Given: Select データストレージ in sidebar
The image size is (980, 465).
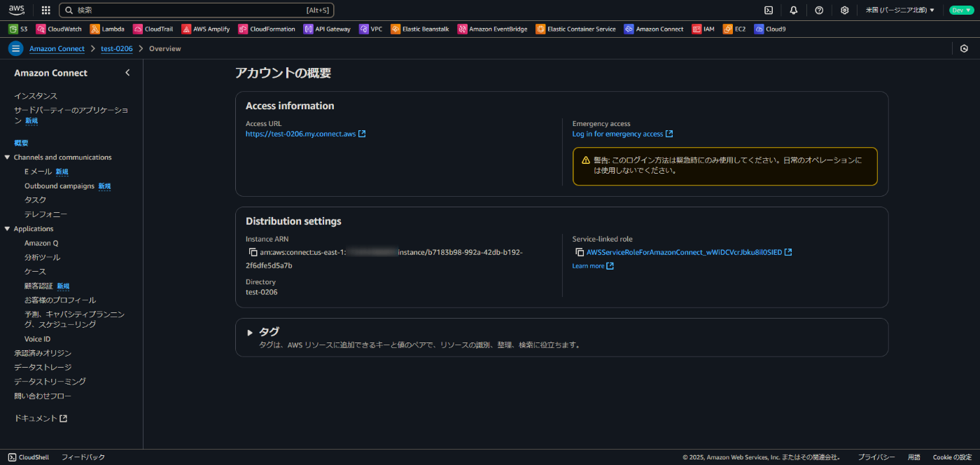Looking at the screenshot, I should [x=43, y=367].
